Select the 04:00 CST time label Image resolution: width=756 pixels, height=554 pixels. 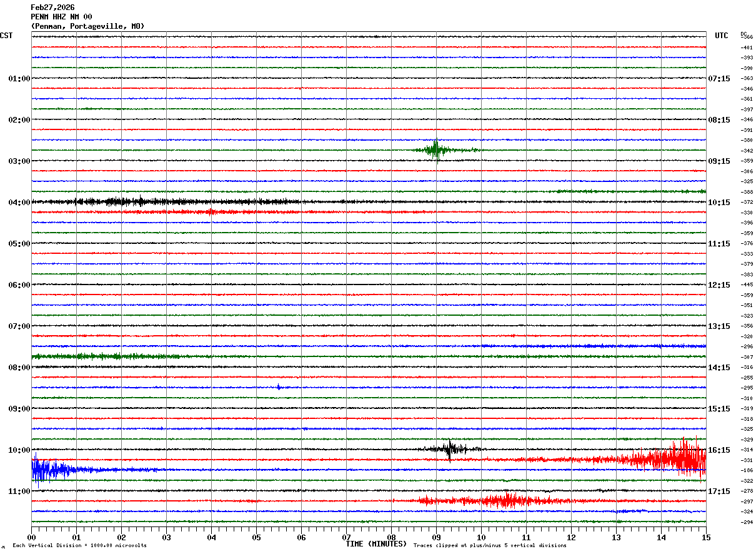(x=19, y=203)
